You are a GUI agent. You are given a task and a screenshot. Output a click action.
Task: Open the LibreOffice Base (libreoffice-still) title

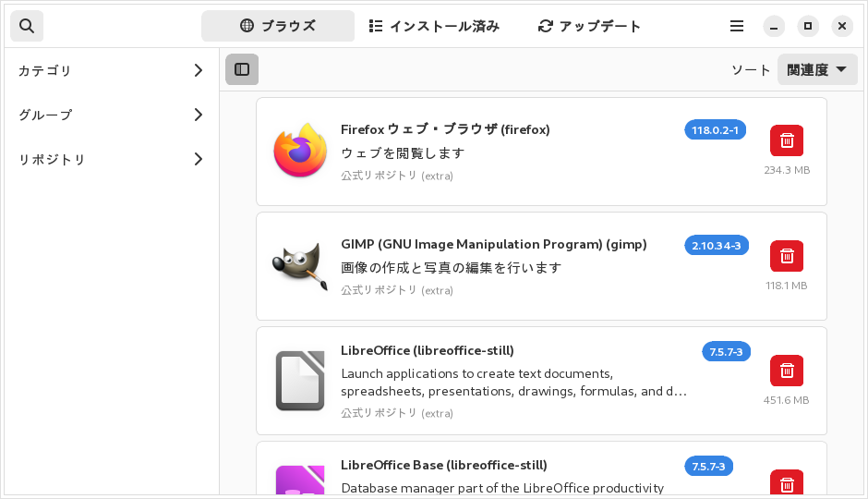(444, 465)
